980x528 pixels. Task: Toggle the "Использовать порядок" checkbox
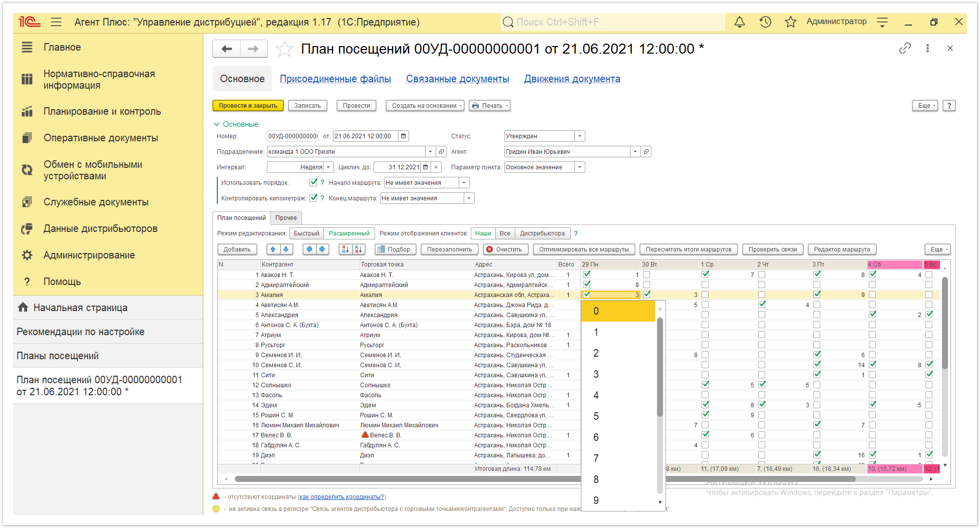point(313,182)
